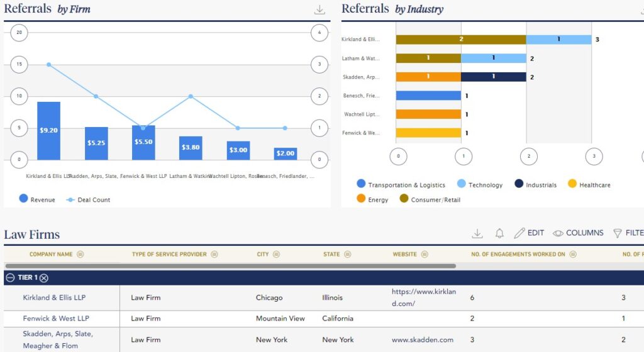644x352 pixels.
Task: Sort by COMPANY NAME column header
Action: pyautogui.click(x=51, y=255)
